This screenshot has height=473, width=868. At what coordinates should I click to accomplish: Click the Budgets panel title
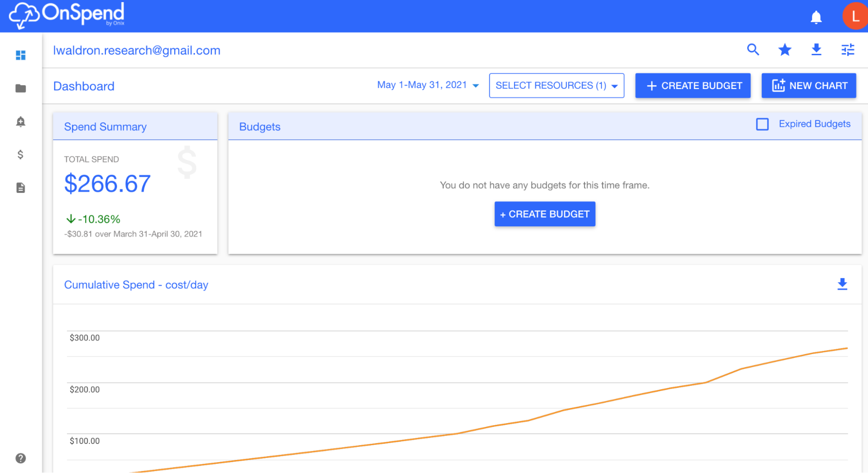260,127
